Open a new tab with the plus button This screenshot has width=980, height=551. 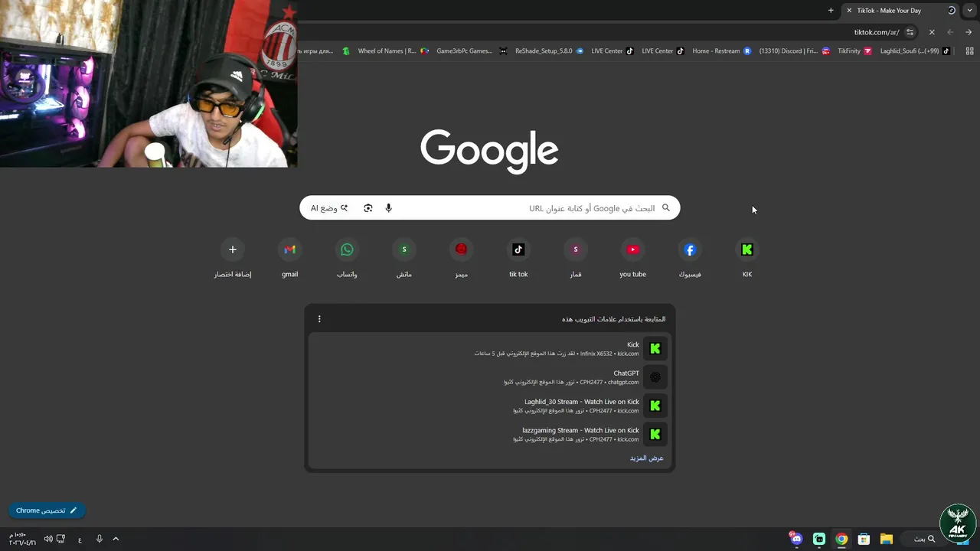831,11
